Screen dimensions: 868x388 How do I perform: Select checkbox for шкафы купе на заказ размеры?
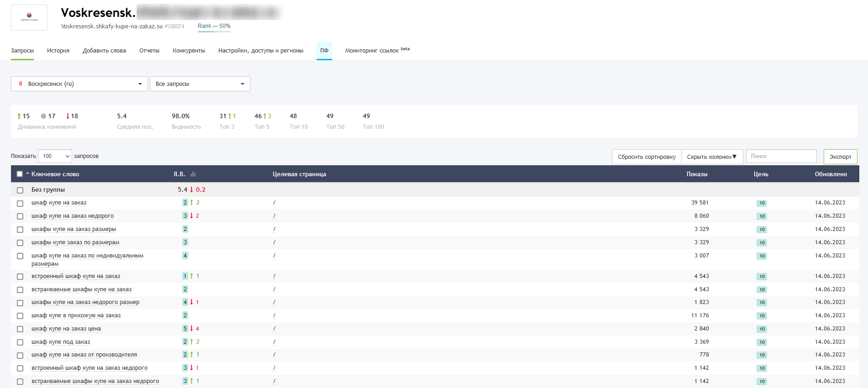click(x=20, y=230)
